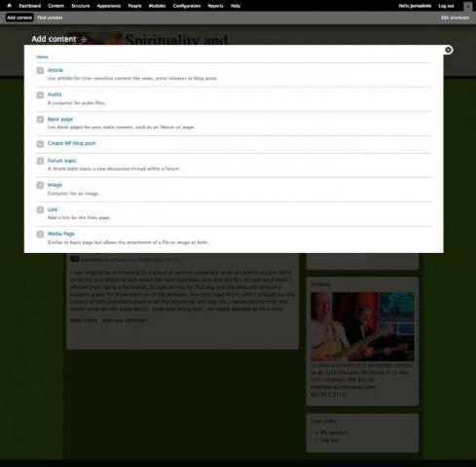Click the Home breadcrumb link
The height and width of the screenshot is (467, 476).
(42, 57)
